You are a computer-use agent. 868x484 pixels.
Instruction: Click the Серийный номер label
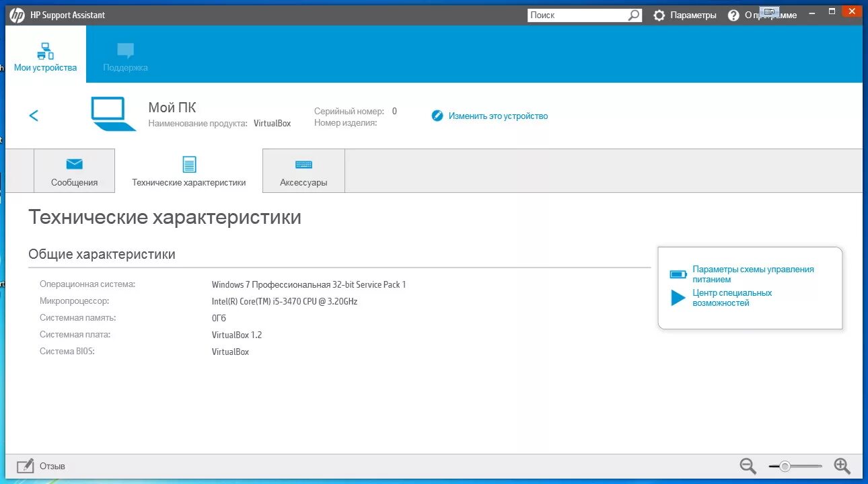pos(349,111)
